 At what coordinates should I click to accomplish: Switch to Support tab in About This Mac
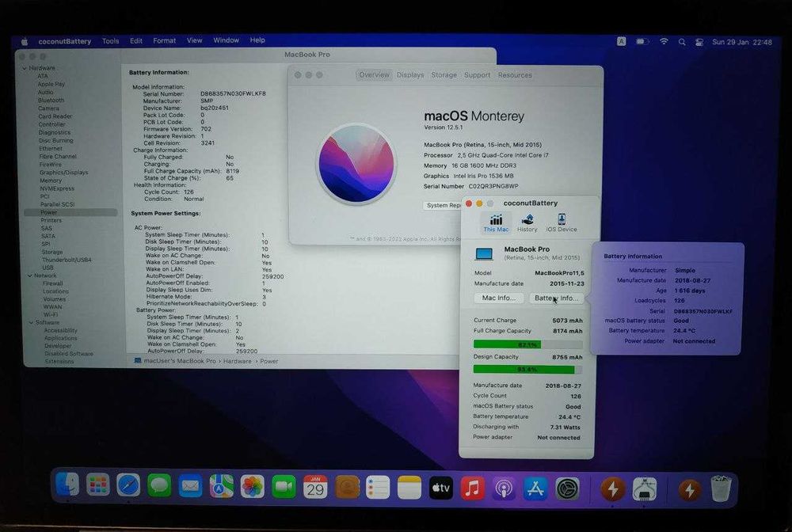click(478, 74)
